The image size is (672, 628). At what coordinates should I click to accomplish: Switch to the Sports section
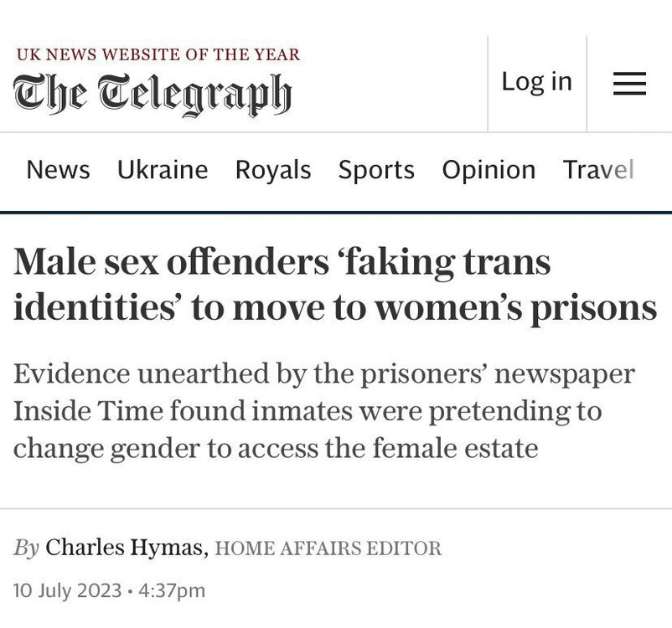[x=376, y=170]
